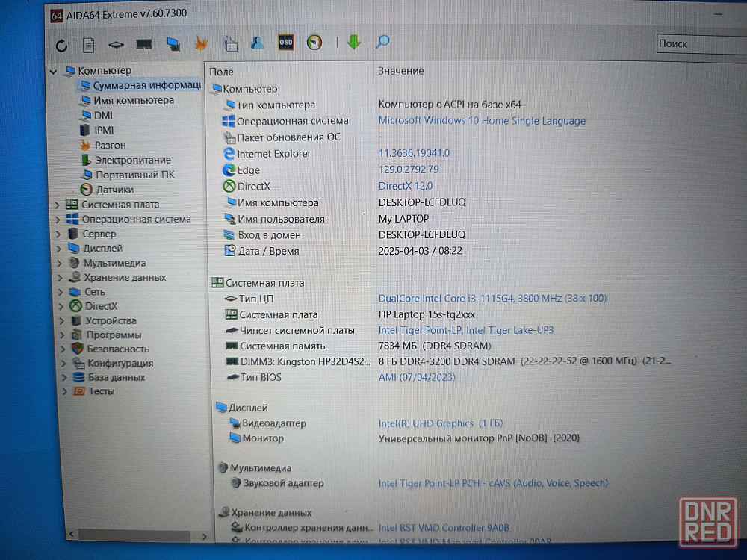Viewport: 747px width, 560px height.
Task: Click the memory module toolbar icon
Action: pos(144,44)
